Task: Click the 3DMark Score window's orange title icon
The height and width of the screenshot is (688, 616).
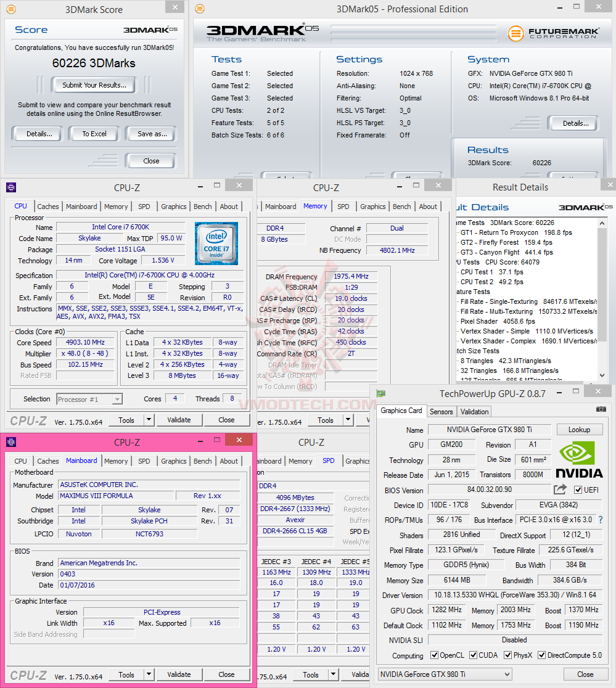Action: coord(11,9)
